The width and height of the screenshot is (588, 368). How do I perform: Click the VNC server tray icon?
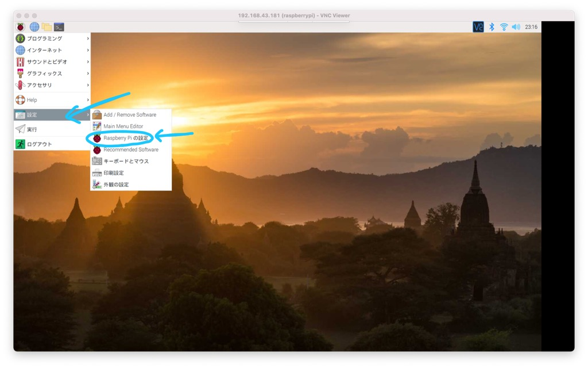478,27
